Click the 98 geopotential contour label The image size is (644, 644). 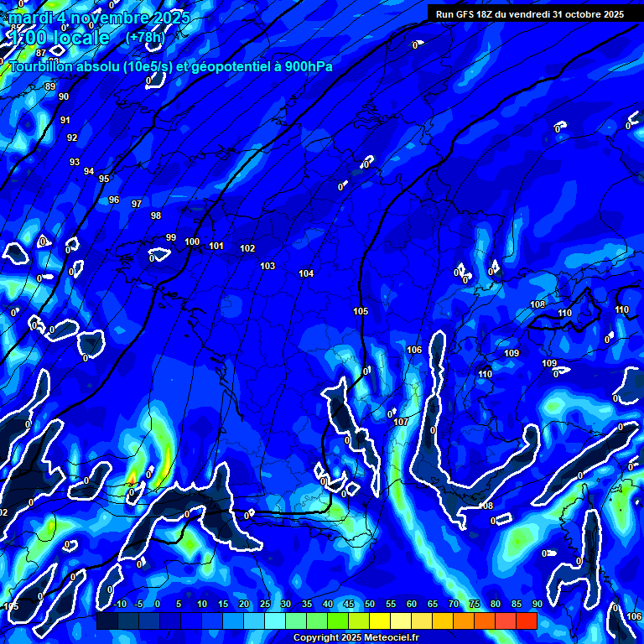click(x=156, y=216)
